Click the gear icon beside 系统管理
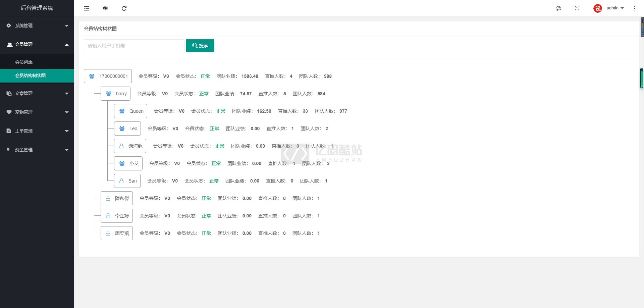644x308 pixels. [9, 25]
